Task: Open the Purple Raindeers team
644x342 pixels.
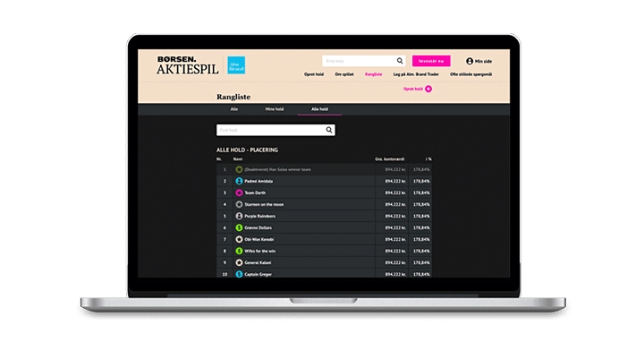Action: click(x=260, y=217)
